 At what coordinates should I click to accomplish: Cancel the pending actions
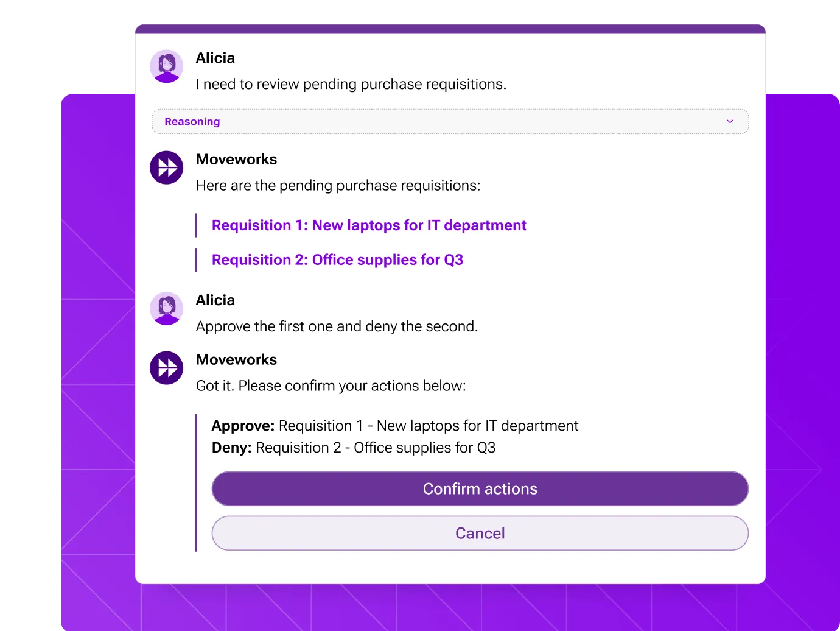point(480,533)
